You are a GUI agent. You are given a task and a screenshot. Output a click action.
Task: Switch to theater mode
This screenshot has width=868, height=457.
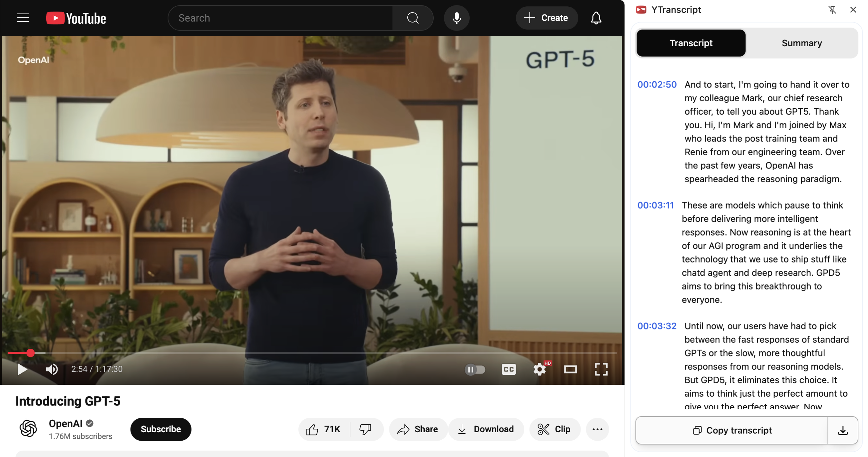point(570,370)
